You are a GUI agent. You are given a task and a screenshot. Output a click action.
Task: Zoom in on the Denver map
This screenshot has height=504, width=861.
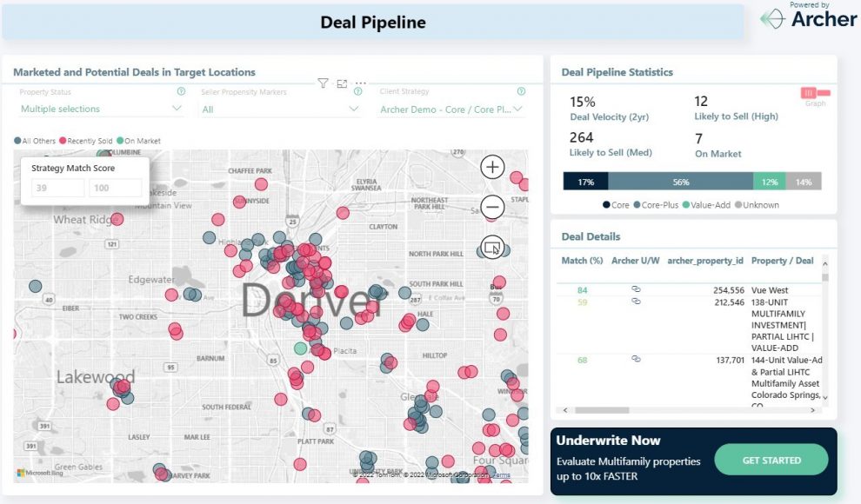(x=491, y=167)
